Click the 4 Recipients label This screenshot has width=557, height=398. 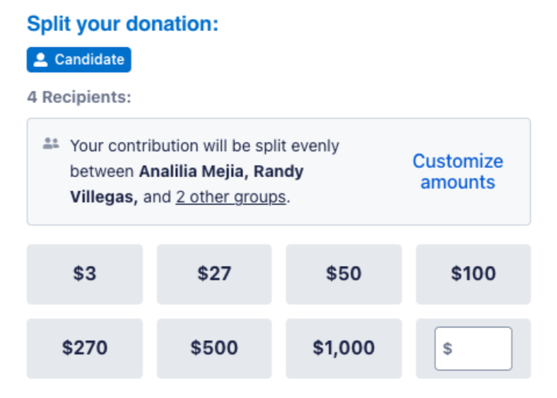[x=79, y=97]
